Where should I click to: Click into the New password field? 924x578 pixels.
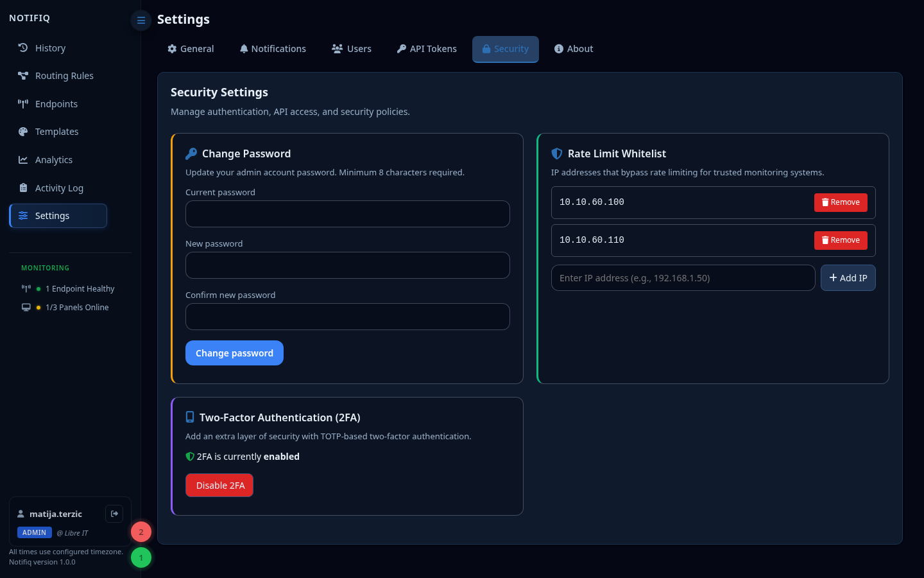(x=348, y=265)
